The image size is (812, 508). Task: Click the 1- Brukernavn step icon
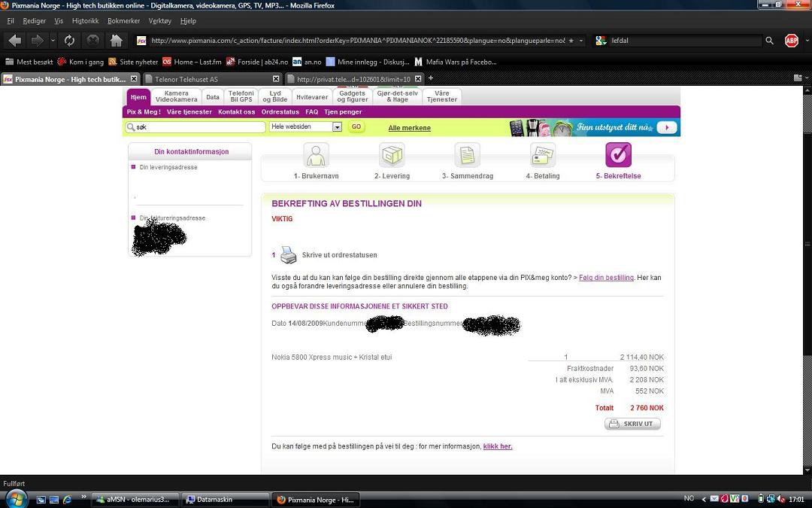point(316,155)
